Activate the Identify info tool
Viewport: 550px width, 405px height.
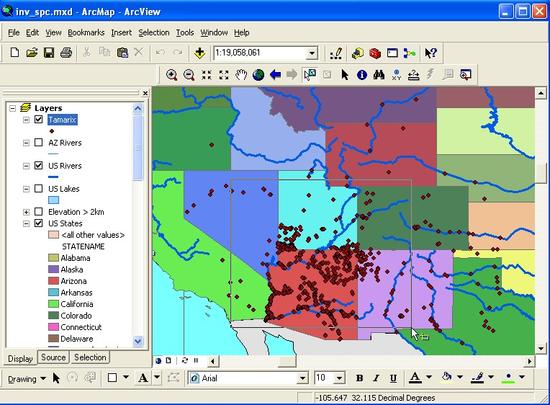362,75
